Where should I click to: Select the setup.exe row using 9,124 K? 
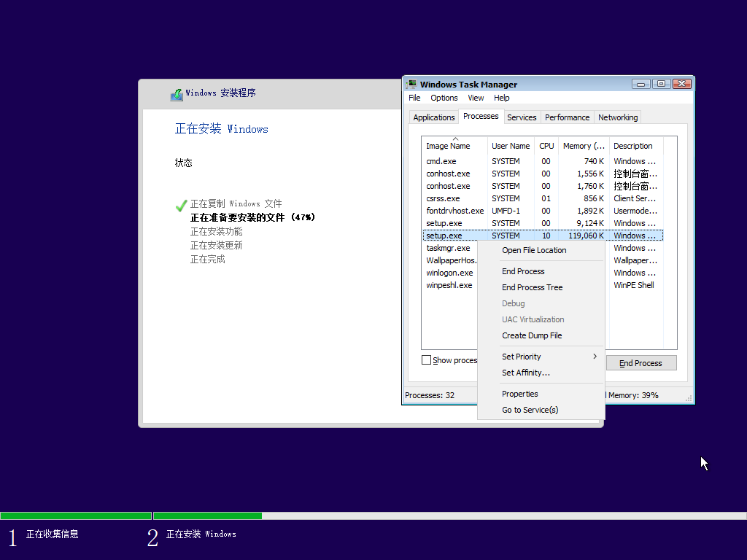543,223
